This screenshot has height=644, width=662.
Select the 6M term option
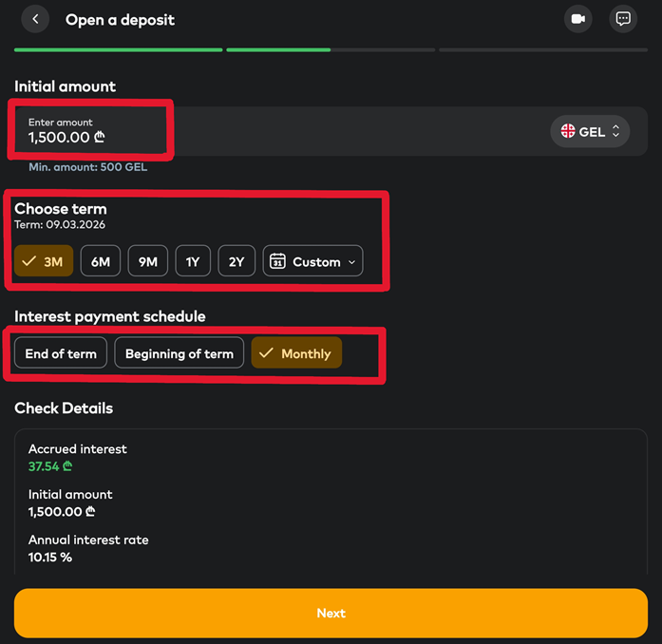(x=101, y=261)
